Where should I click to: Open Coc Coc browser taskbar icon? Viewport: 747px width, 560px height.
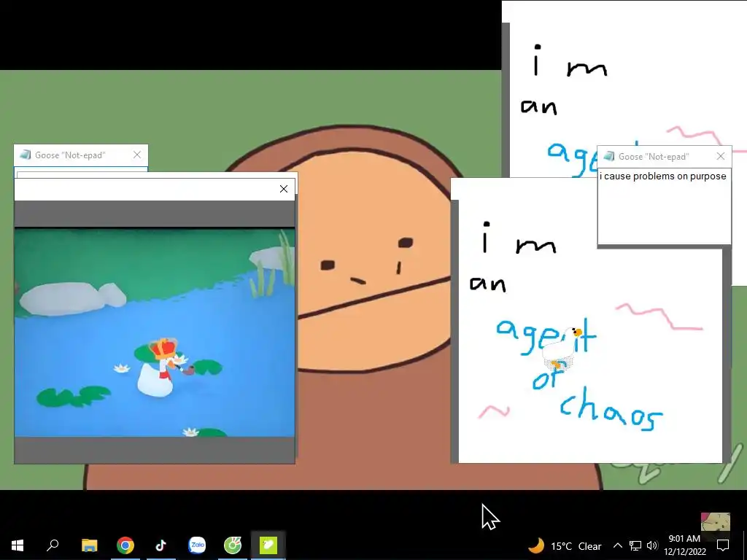pos(233,545)
